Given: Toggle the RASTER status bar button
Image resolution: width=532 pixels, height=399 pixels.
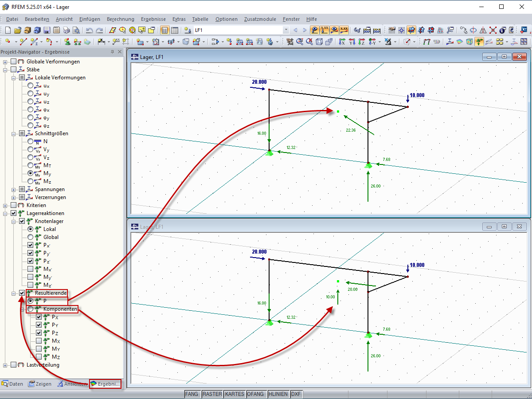Looking at the screenshot, I should [212, 394].
